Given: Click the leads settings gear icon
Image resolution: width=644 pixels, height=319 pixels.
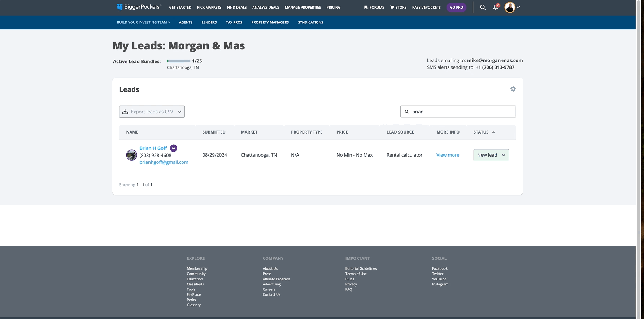Looking at the screenshot, I should (513, 89).
